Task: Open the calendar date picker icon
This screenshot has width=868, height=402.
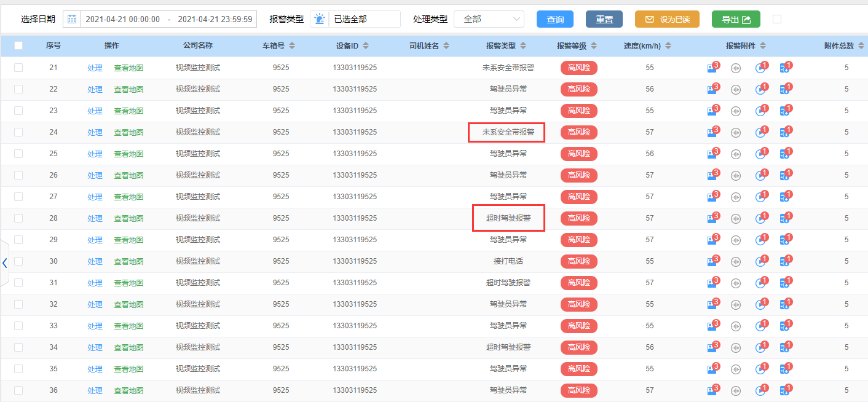Action: point(71,19)
